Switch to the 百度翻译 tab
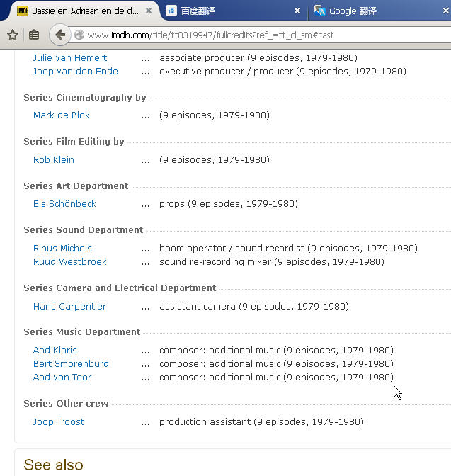451x476 pixels. coord(233,11)
